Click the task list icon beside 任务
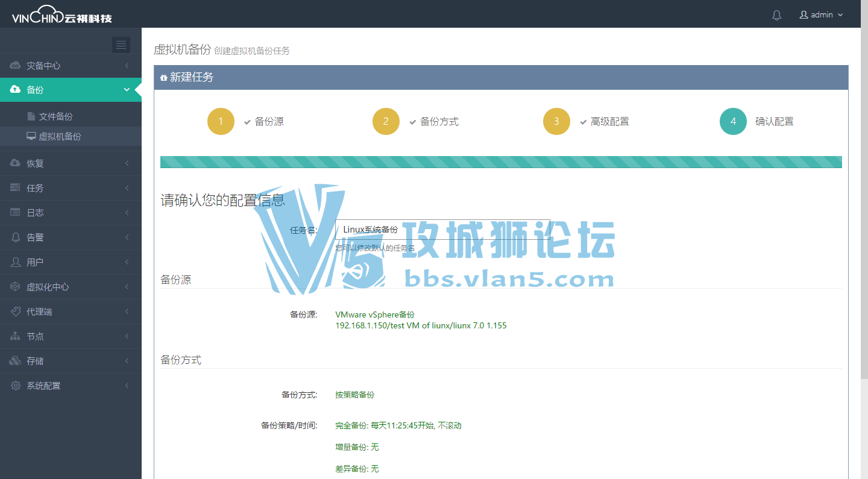Viewport: 868px width, 479px height. pyautogui.click(x=16, y=188)
